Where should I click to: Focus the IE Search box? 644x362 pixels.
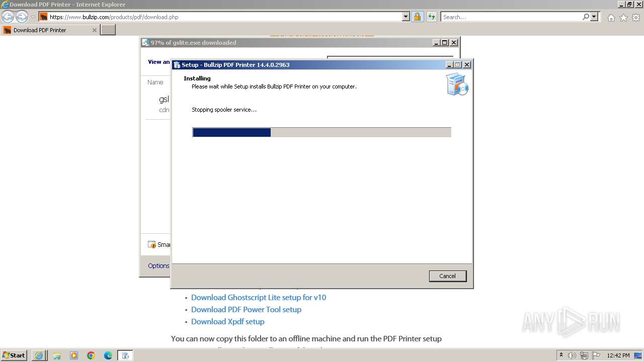[511, 17]
